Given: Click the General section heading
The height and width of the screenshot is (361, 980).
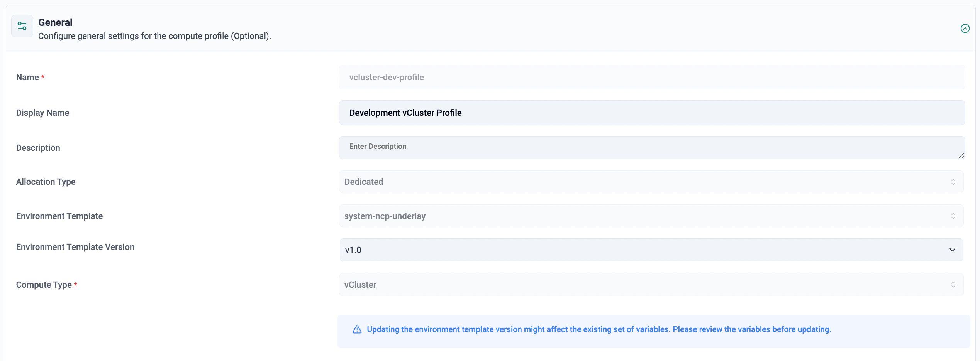Looking at the screenshot, I should (x=55, y=22).
